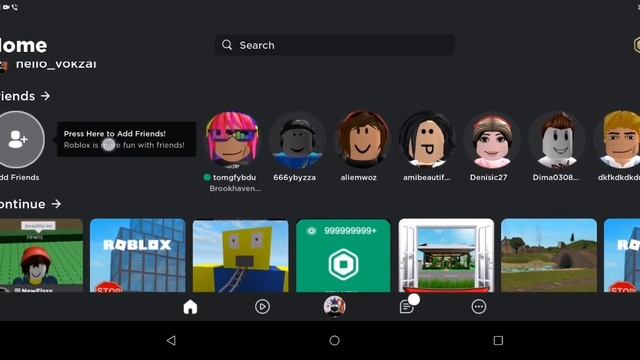Open tomgfybdu's friend avatar
Screen dimensions: 640x360
click(x=233, y=140)
